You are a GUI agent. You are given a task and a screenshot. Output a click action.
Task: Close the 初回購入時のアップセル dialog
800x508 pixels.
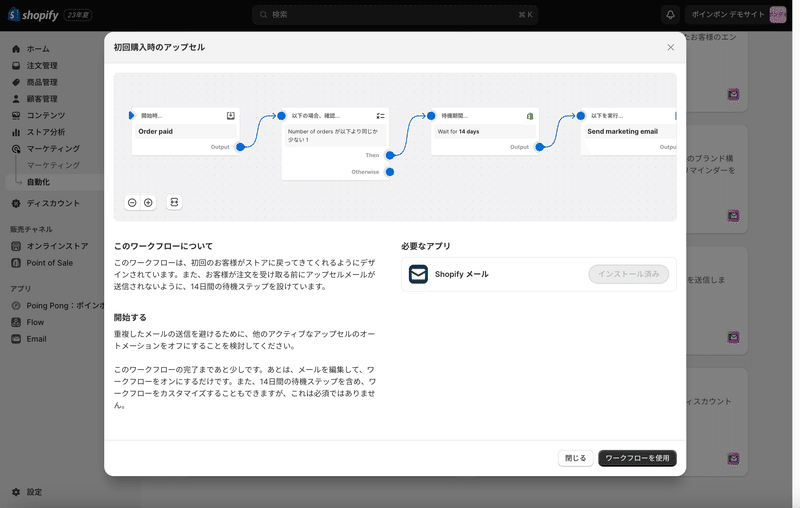670,47
